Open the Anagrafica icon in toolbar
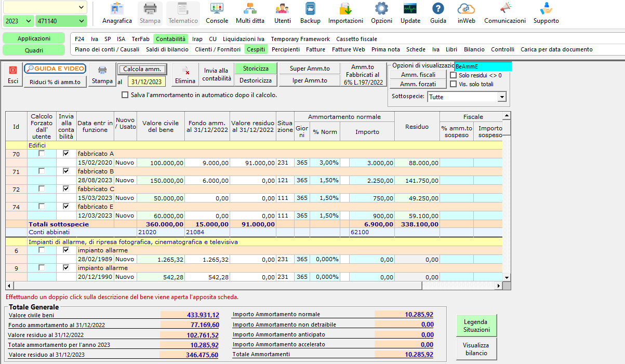This screenshot has width=625, height=364. 117,14
